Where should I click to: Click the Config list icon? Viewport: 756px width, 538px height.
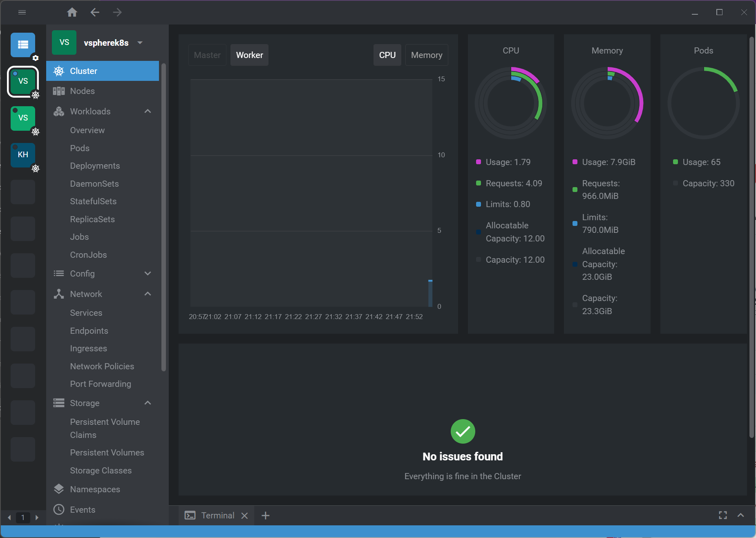pos(59,273)
